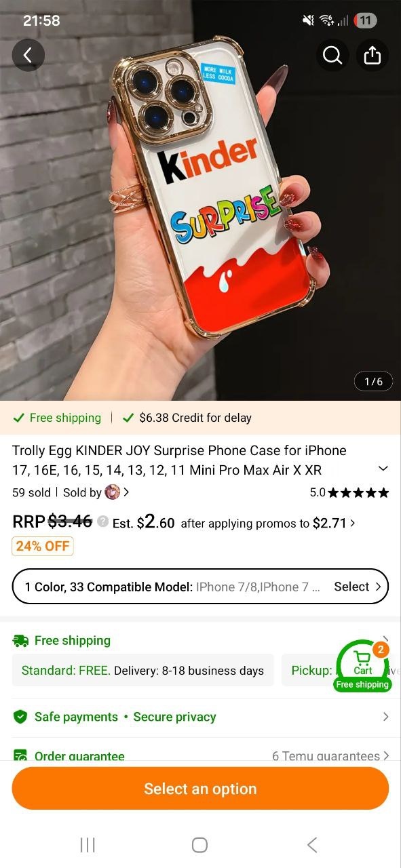This screenshot has width=401, height=868.
Task: Tap Android home button
Action: coord(199,844)
